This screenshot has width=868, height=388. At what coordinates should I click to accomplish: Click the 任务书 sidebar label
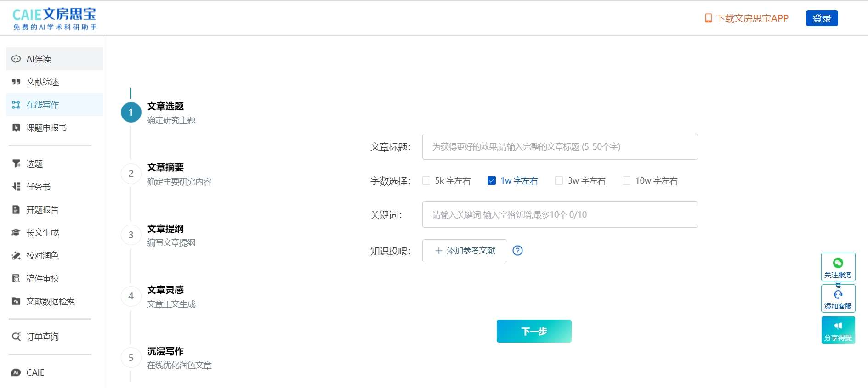(x=39, y=187)
